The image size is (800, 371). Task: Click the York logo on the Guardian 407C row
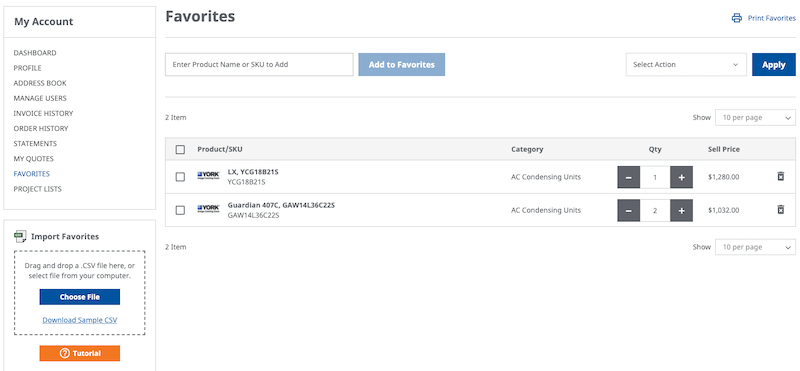click(208, 209)
